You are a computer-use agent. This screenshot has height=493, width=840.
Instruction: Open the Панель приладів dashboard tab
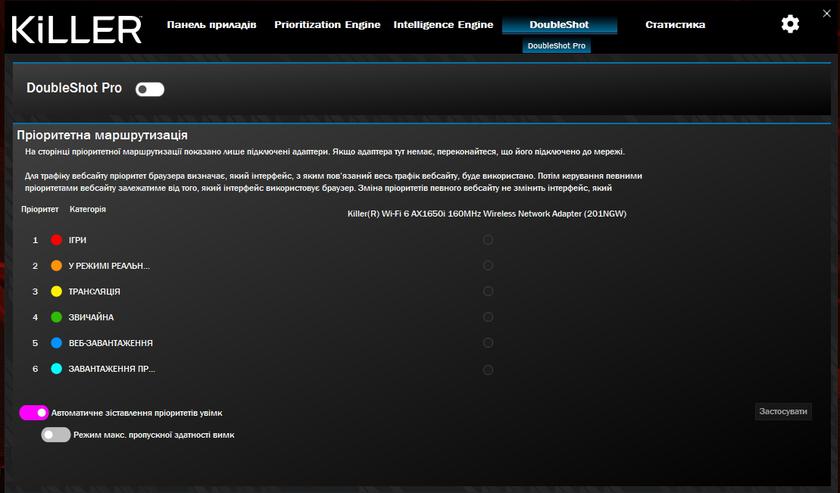pyautogui.click(x=211, y=24)
